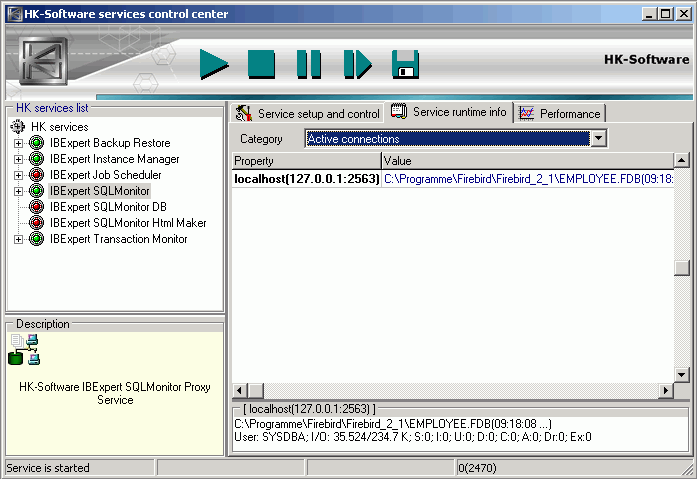This screenshot has height=479, width=697.
Task: Click the proxy service diagram in Description
Action: [x=24, y=350]
